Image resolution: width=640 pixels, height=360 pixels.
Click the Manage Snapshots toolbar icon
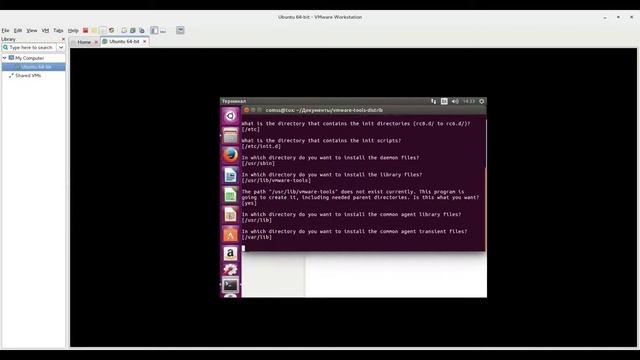(x=142, y=31)
